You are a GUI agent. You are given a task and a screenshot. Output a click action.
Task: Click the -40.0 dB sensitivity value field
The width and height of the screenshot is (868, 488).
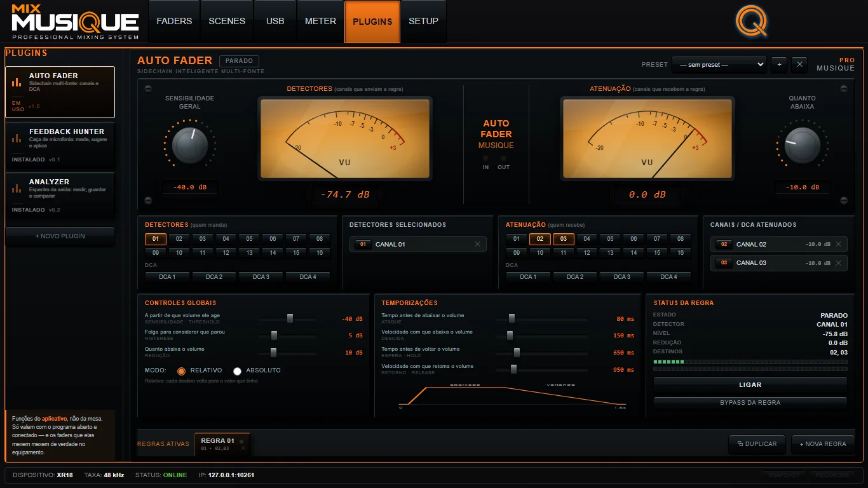coord(189,187)
